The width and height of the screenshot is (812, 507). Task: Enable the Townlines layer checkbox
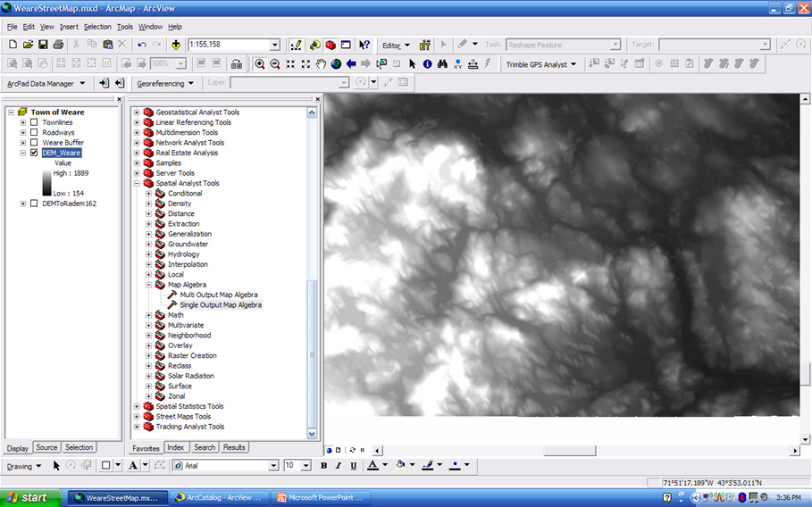coord(34,122)
